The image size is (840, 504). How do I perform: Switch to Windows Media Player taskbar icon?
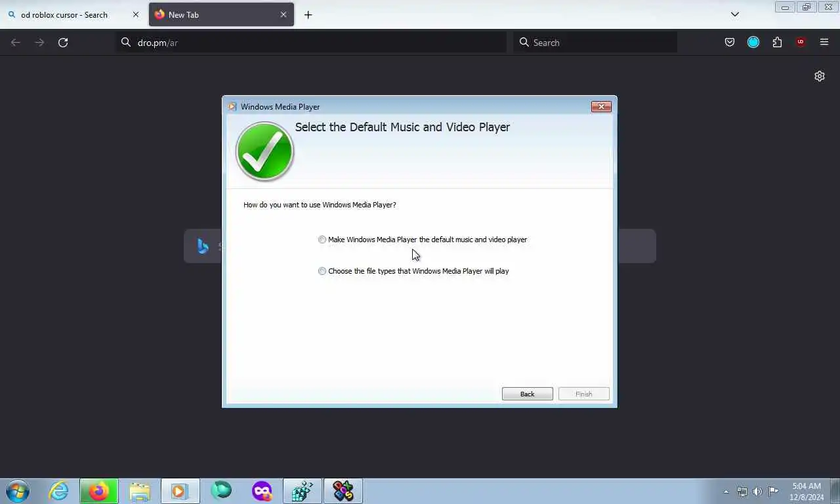180,491
